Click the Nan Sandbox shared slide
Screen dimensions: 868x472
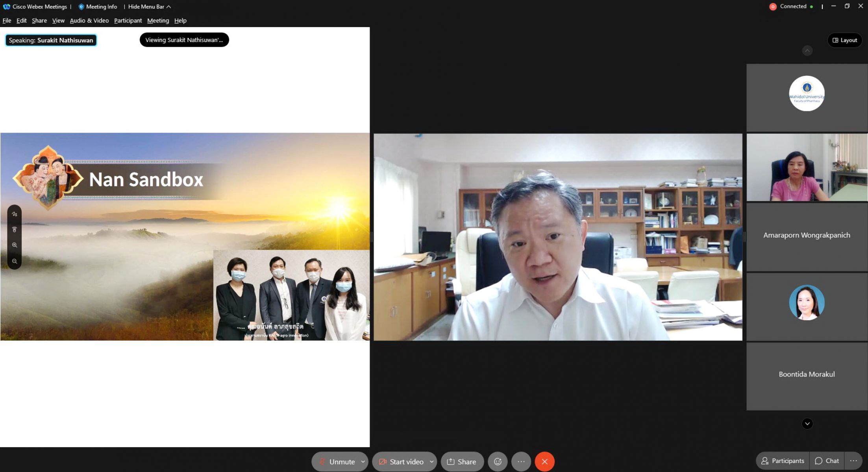click(x=185, y=236)
